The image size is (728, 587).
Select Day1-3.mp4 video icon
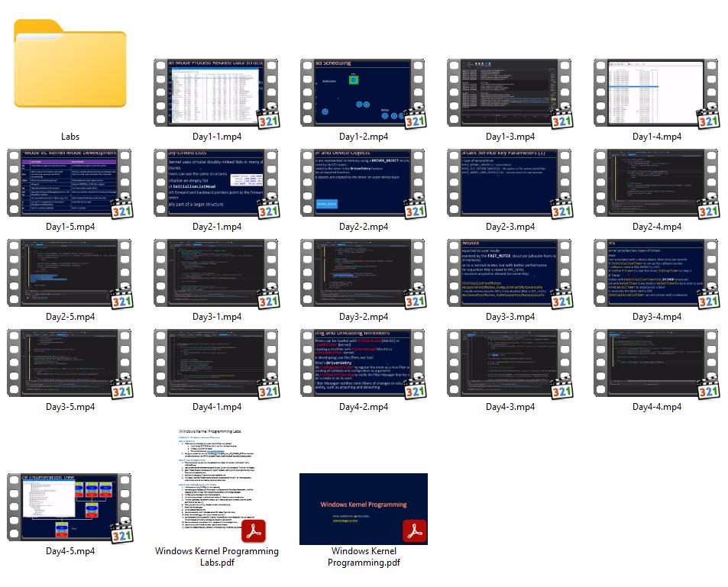pos(510,93)
